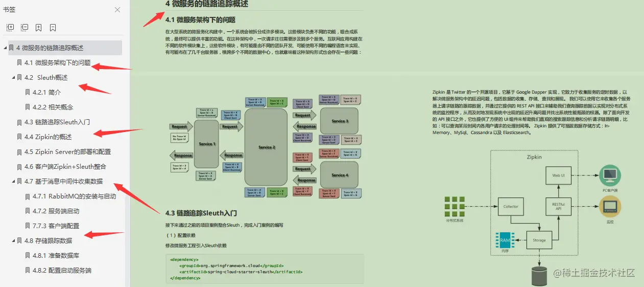This screenshot has height=287, width=644.
Task: Go to bookmark 4.2 Sleuth概述
Action: [46, 78]
